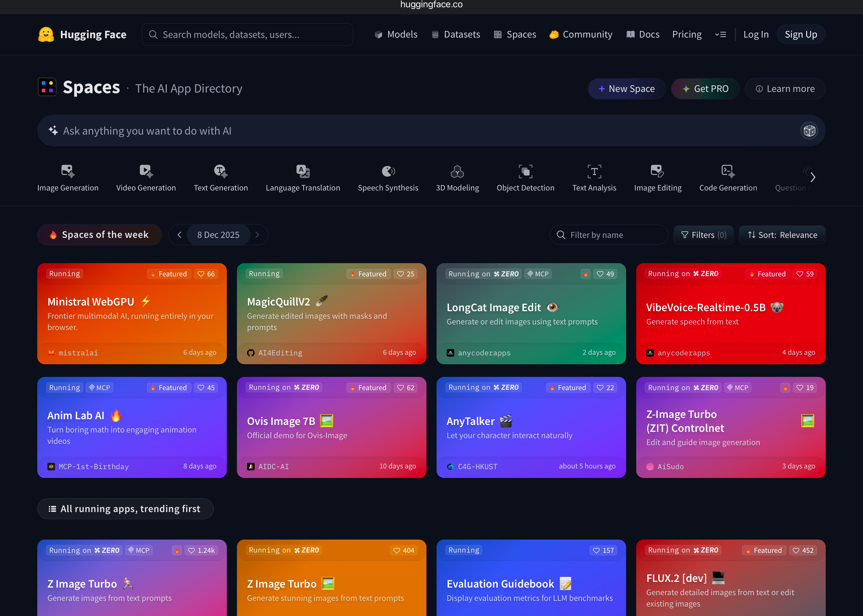
Task: Select the Text Analysis category icon
Action: [x=594, y=172]
